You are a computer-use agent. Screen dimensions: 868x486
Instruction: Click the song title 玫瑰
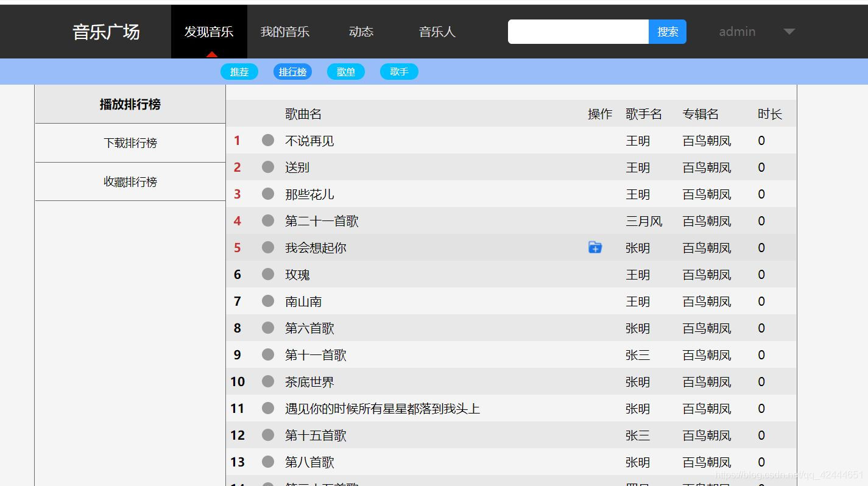tap(297, 275)
